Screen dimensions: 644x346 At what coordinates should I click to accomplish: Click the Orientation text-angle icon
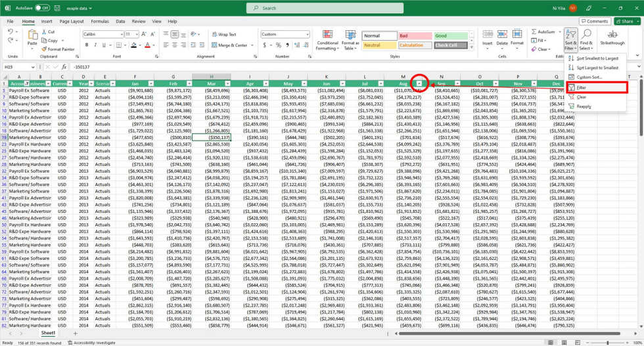193,35
